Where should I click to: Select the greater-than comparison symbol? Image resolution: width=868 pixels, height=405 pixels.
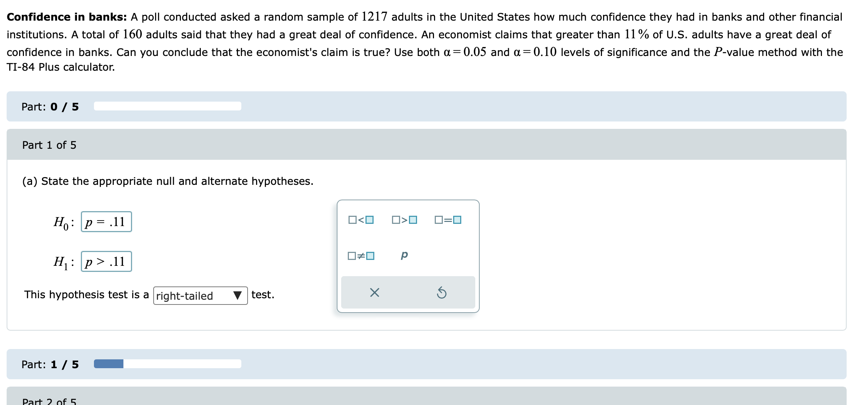point(404,220)
